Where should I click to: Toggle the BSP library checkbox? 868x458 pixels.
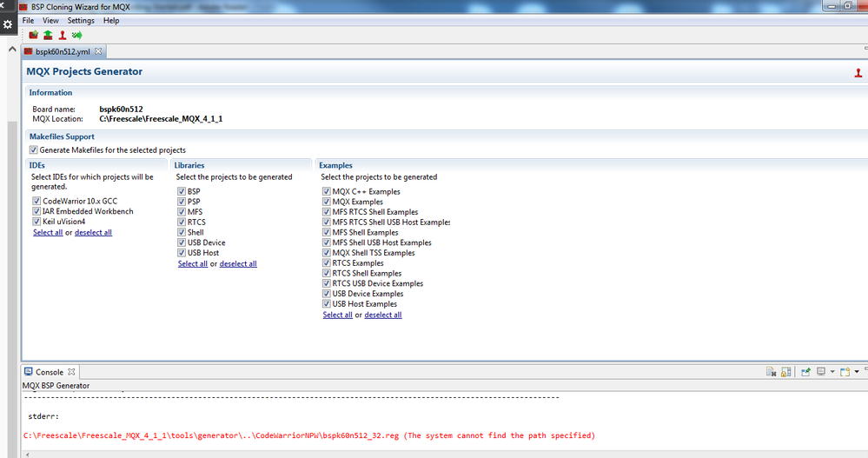pyautogui.click(x=182, y=191)
